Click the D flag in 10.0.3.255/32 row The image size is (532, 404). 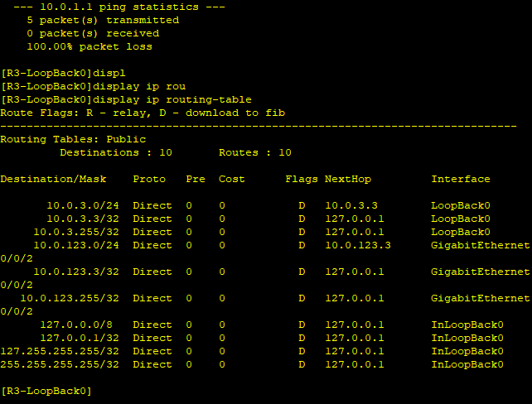(x=302, y=232)
